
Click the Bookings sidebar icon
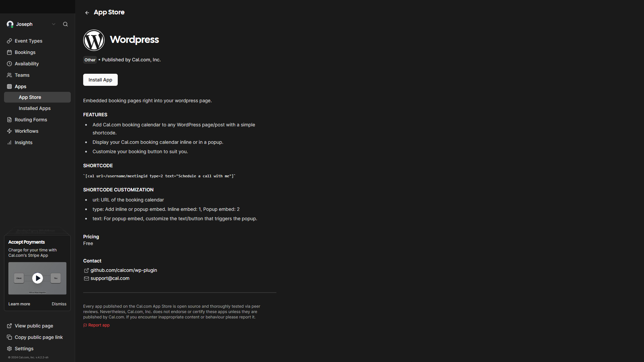(9, 52)
